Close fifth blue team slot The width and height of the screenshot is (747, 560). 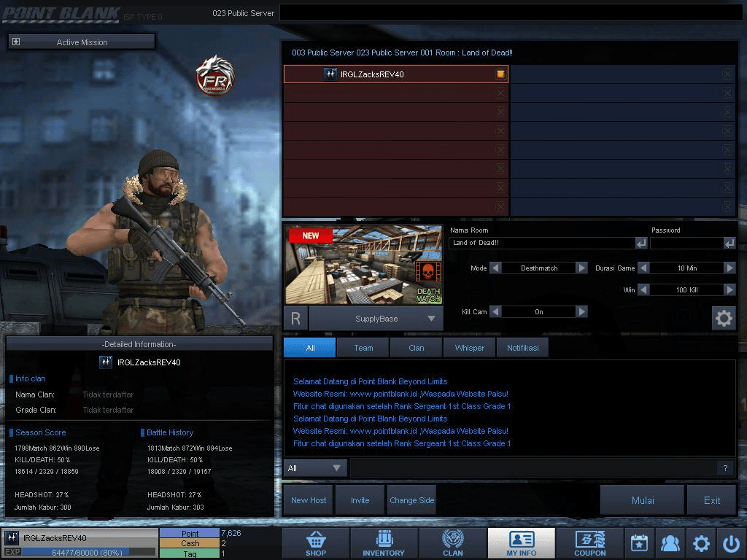(x=727, y=150)
